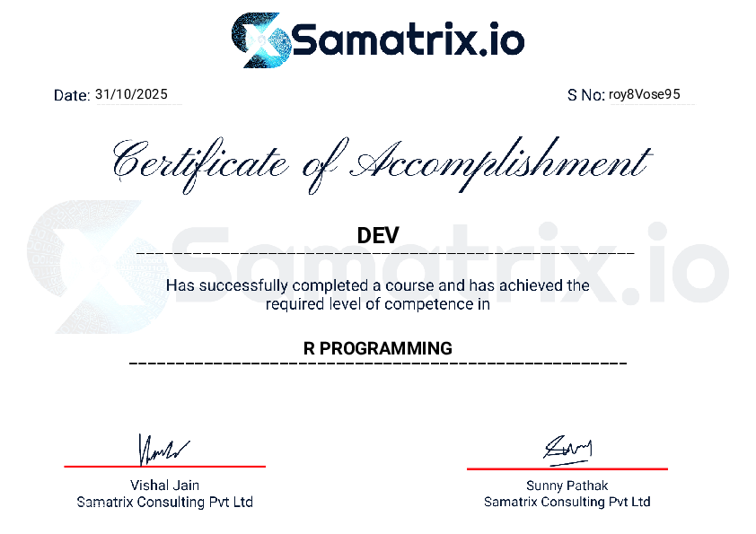Click 'Has successfully completed a course' line
Viewport: 756px width, 534px height.
pyautogui.click(x=377, y=285)
